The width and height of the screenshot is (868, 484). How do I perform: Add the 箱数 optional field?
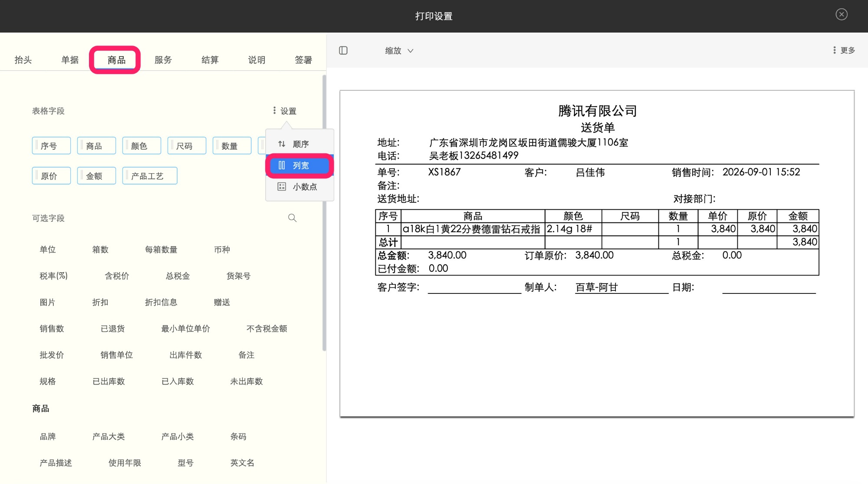tap(100, 250)
